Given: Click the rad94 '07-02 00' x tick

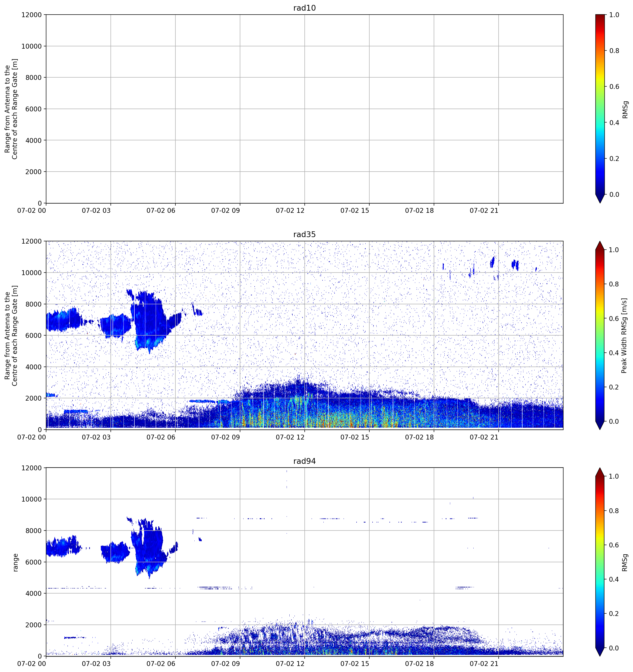Looking at the screenshot, I should [32, 664].
